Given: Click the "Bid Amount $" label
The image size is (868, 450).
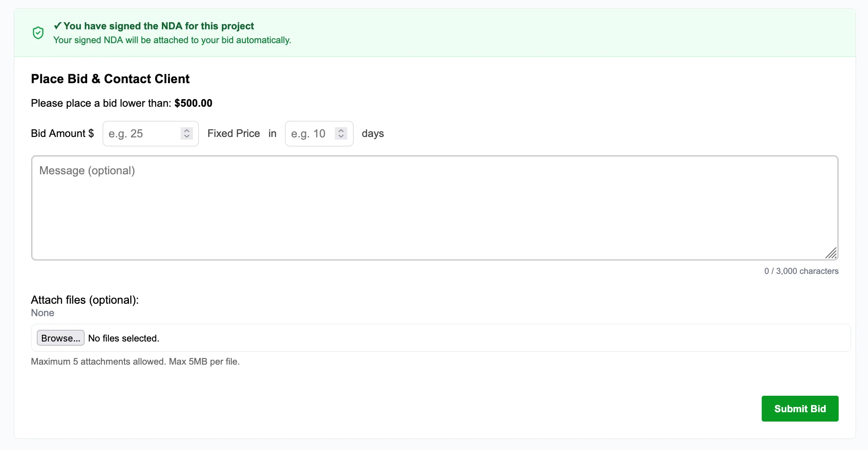Looking at the screenshot, I should (62, 133).
